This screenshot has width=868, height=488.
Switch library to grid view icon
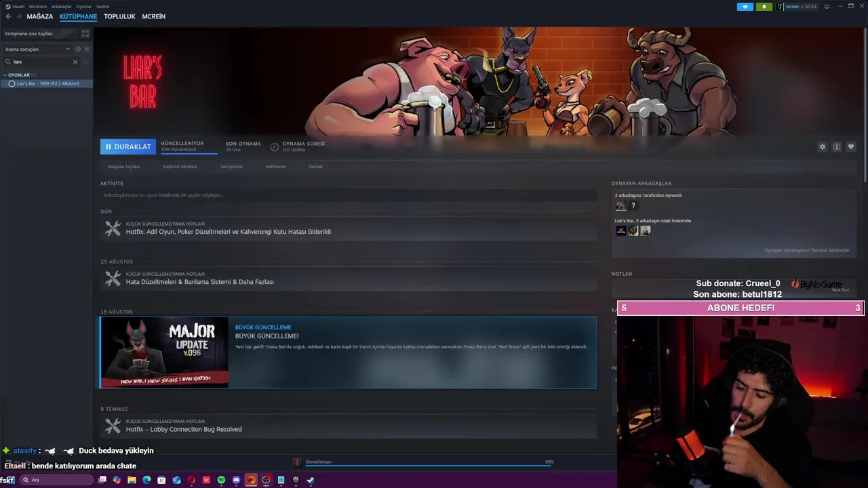tap(86, 33)
